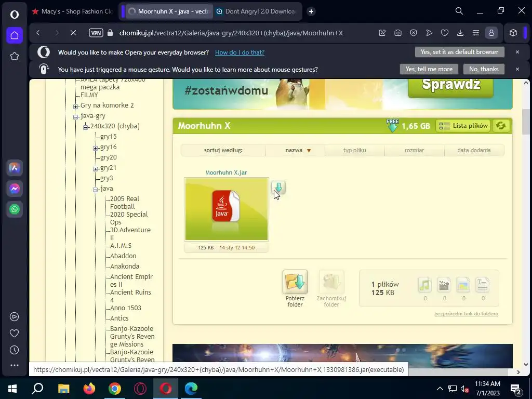Open the Opera menu logo
Screen dimensions: 532x399
(14, 14)
